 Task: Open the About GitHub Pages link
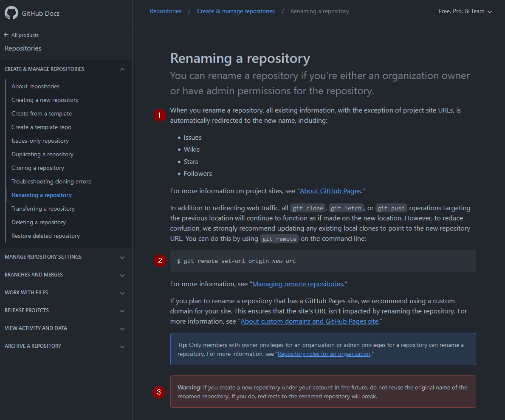(x=330, y=191)
